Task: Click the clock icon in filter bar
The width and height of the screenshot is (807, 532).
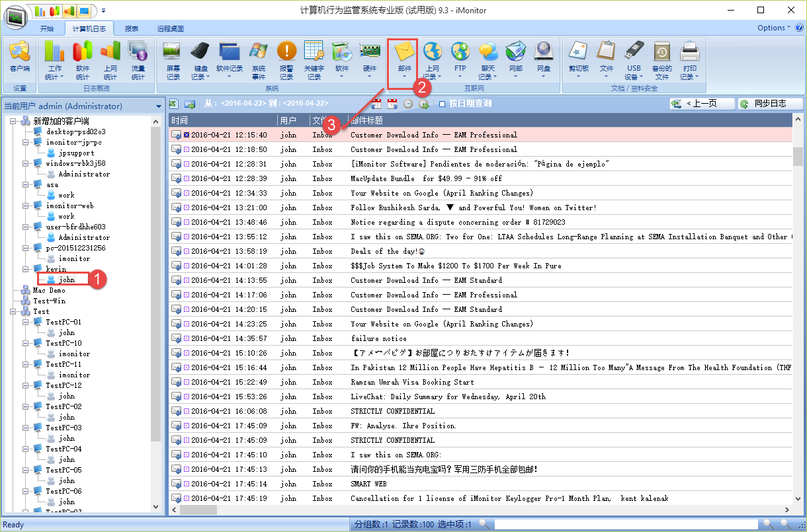Action: [x=408, y=104]
